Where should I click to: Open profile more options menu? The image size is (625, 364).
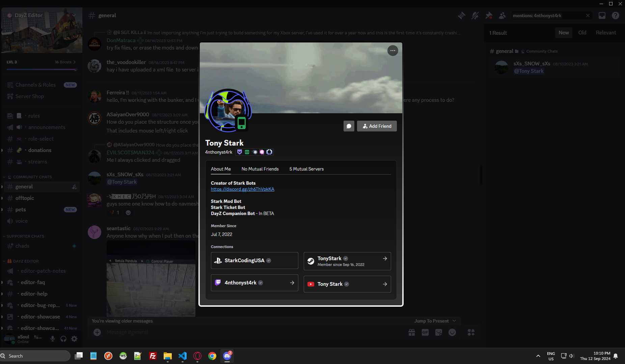392,51
